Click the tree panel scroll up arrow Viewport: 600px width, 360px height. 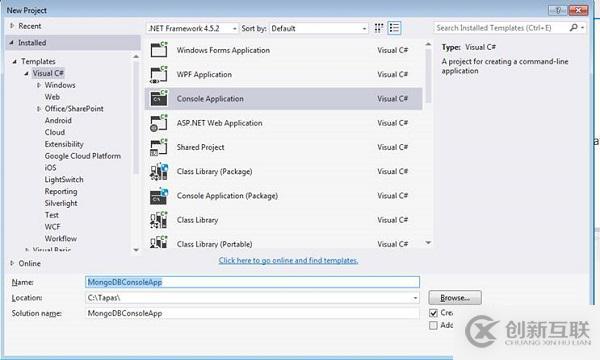(x=136, y=57)
